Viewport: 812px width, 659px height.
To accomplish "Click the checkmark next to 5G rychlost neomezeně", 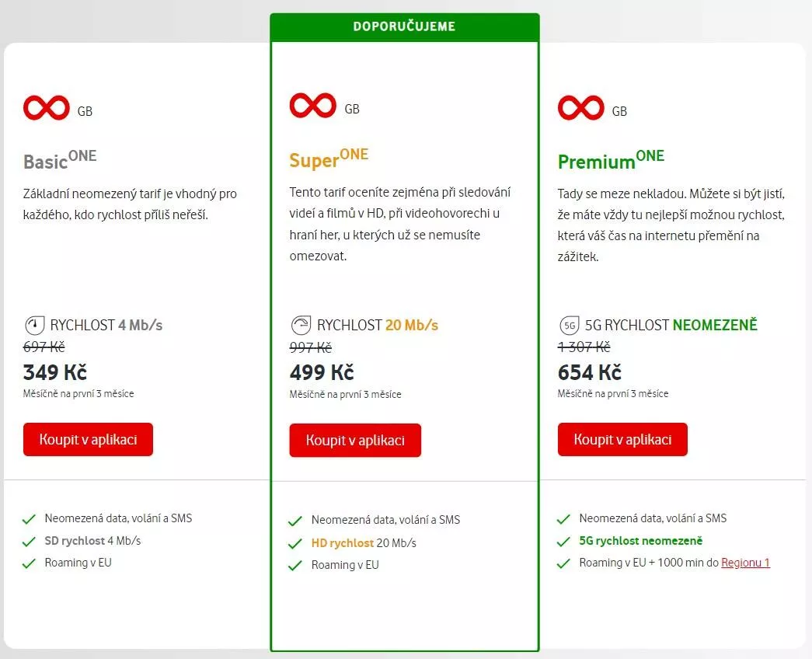I will tap(564, 541).
